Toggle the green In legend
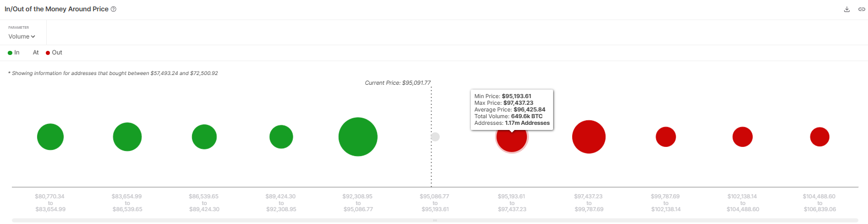 coord(14,52)
